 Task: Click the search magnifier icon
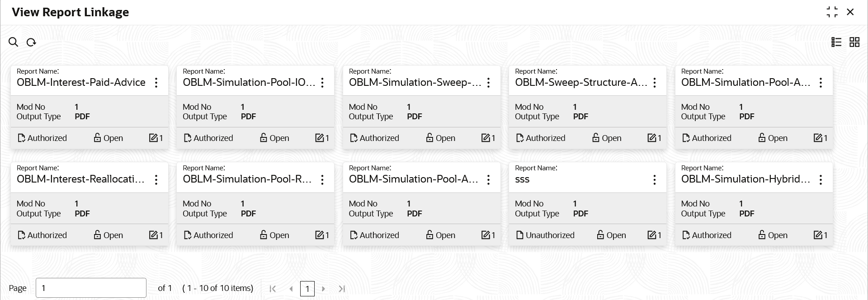point(13,42)
